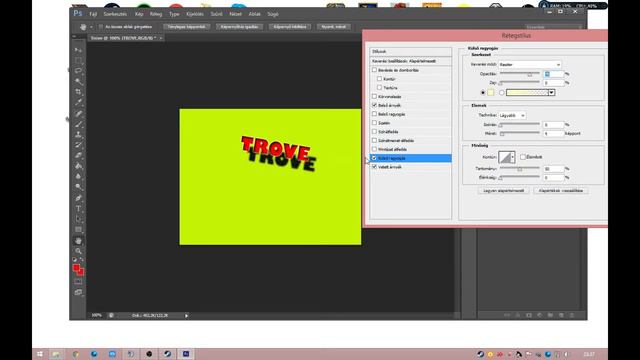Select the Healing Brush tool
640x360 pixels.
click(78, 113)
